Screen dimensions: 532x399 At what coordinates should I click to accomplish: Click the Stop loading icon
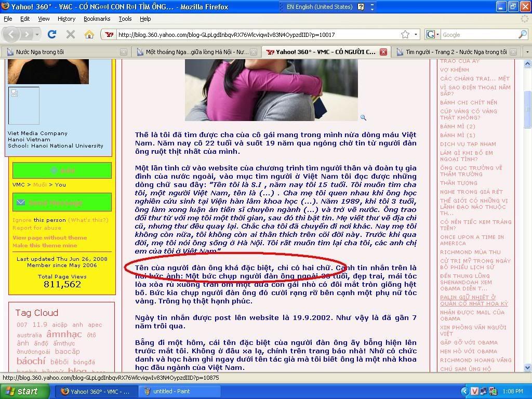pyautogui.click(x=71, y=35)
